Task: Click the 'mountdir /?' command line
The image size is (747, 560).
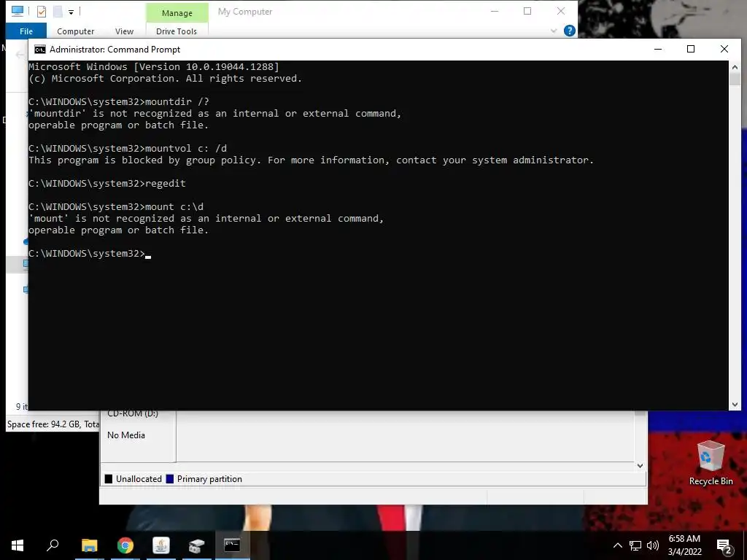Action: [x=119, y=102]
